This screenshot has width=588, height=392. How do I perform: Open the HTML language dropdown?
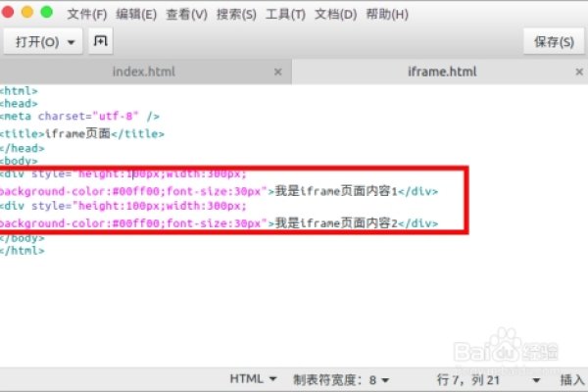(253, 379)
